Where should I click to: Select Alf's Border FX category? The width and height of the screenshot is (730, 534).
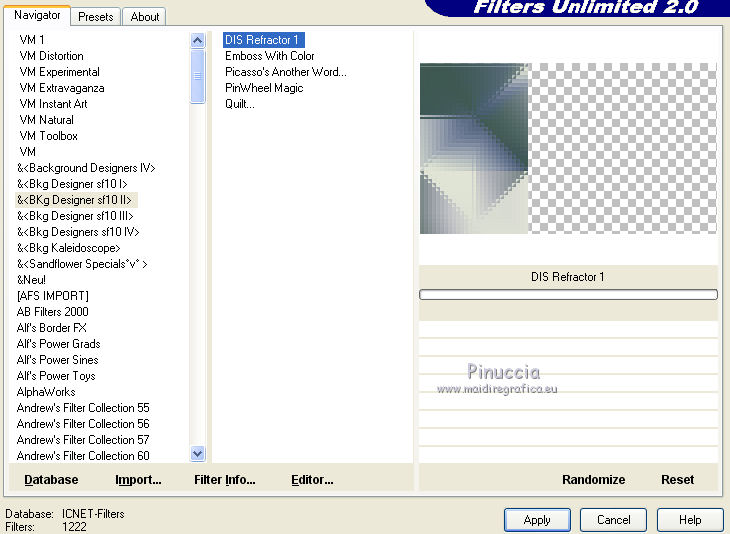(x=52, y=328)
